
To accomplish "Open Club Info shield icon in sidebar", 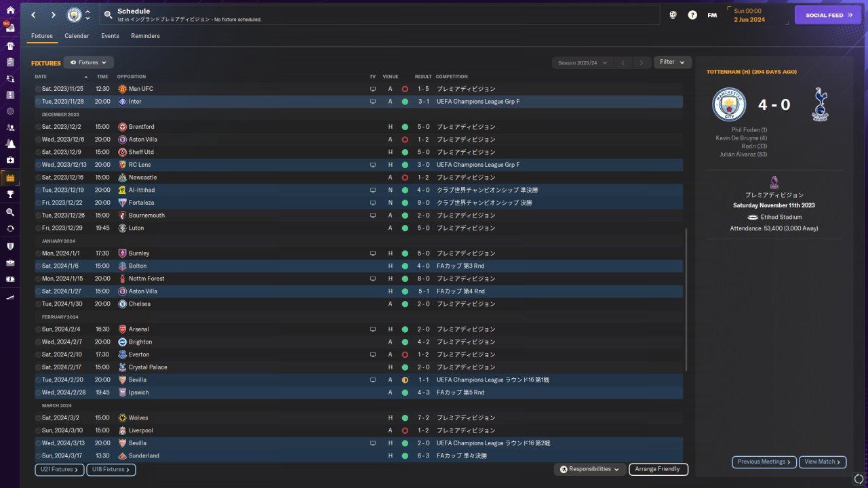I will 10,246.
